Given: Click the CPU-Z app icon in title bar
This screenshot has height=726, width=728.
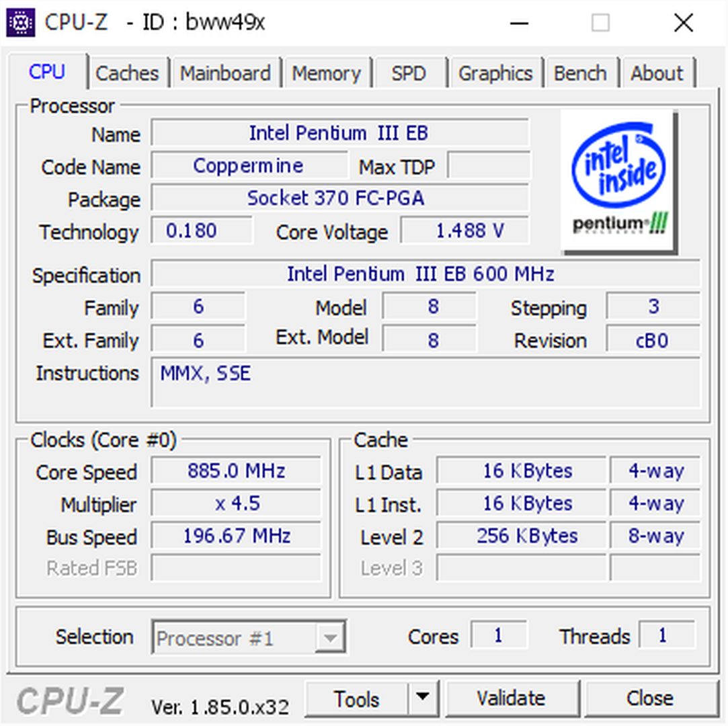Looking at the screenshot, I should tap(20, 23).
